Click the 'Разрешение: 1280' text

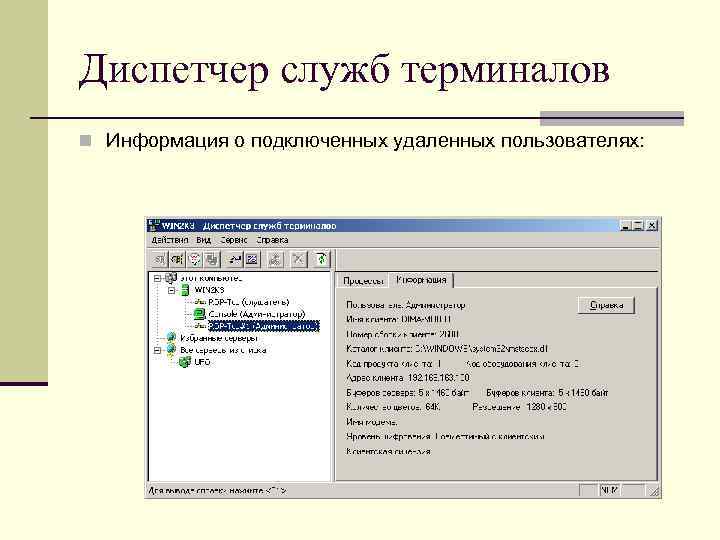coord(519,407)
